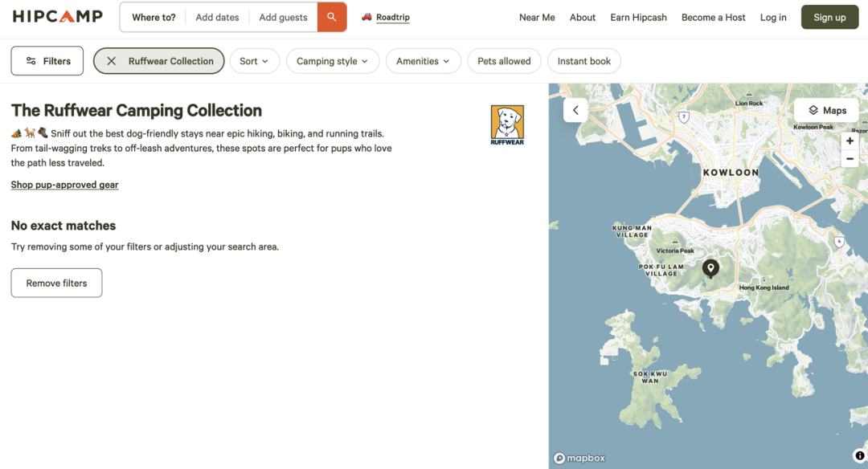Image resolution: width=868 pixels, height=469 pixels.
Task: Click the Sign up button
Action: 829,17
